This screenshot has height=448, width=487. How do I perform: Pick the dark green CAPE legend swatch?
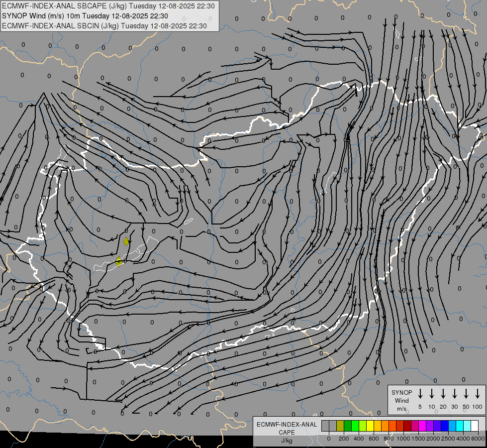click(x=348, y=426)
